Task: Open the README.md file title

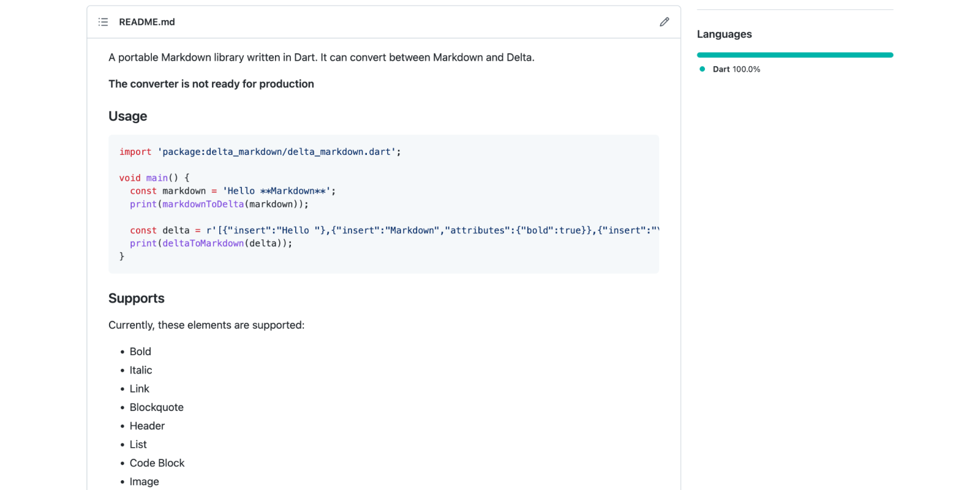Action: [x=147, y=22]
